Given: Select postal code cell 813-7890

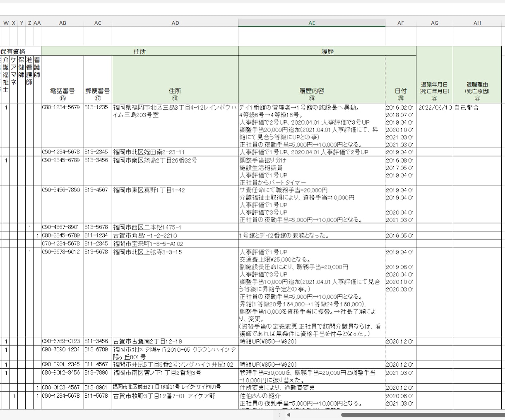Looking at the screenshot, I should coord(98,376).
